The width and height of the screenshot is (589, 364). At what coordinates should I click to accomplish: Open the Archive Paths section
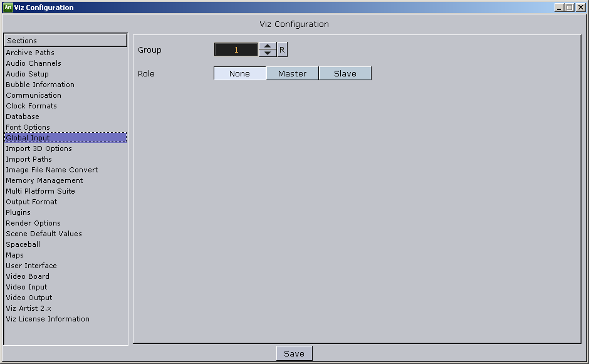pyautogui.click(x=30, y=53)
